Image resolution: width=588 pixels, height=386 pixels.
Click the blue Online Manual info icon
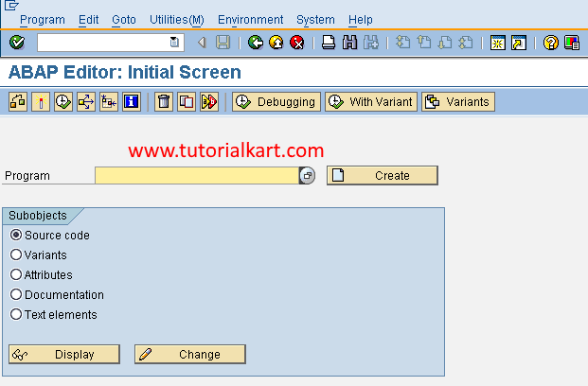tap(132, 101)
